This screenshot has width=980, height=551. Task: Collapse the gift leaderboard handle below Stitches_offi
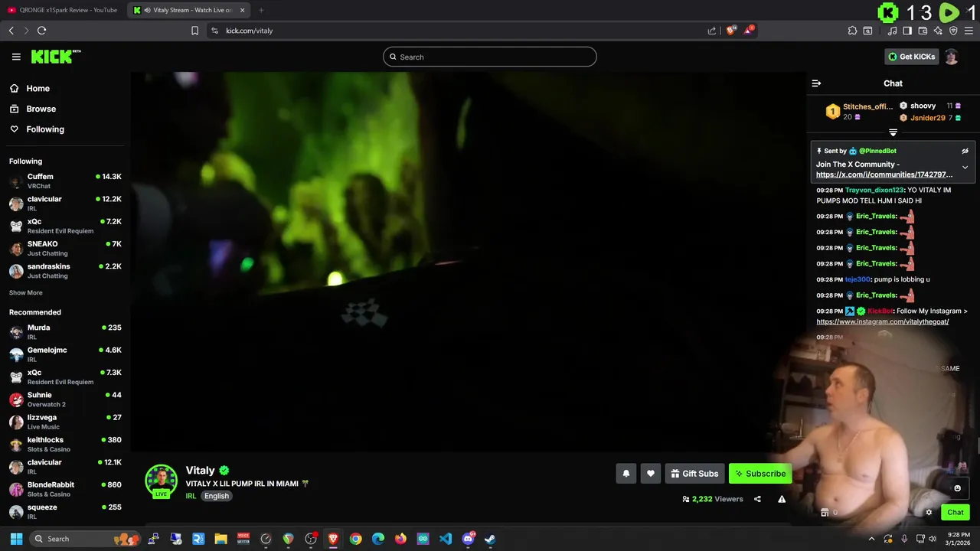[x=893, y=133]
